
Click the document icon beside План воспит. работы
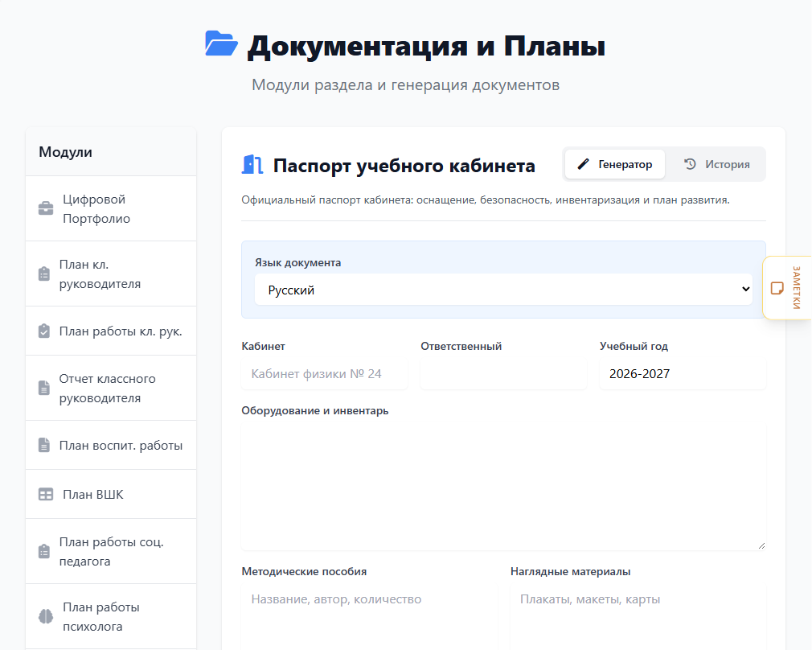(44, 445)
